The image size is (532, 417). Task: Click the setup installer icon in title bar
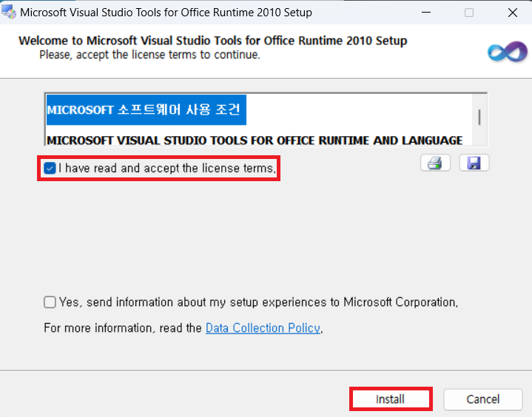[x=8, y=12]
